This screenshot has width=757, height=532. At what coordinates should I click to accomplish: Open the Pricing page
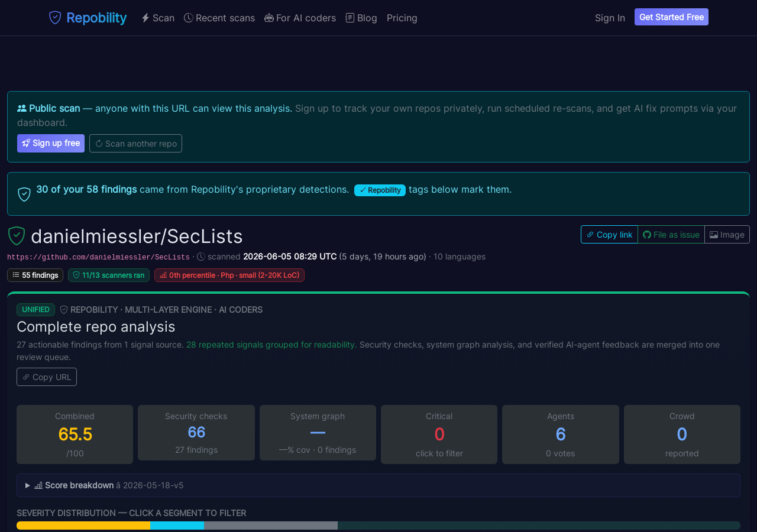[402, 18]
